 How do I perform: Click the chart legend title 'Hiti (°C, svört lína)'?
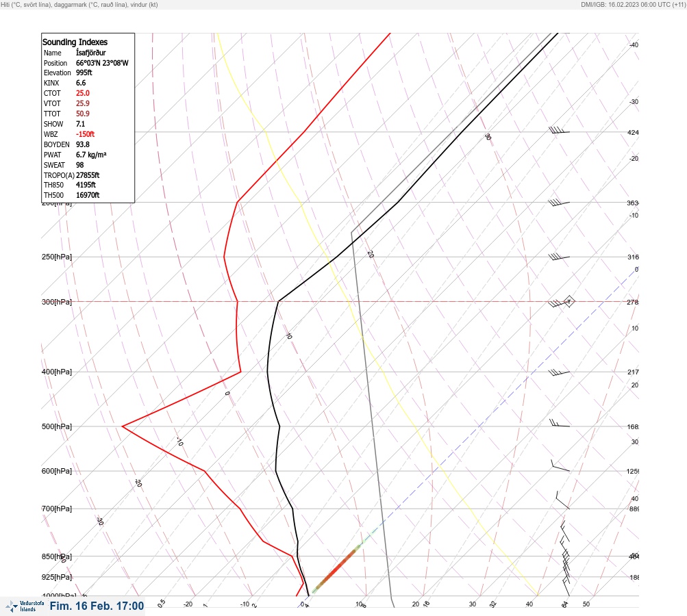pyautogui.click(x=26, y=4)
